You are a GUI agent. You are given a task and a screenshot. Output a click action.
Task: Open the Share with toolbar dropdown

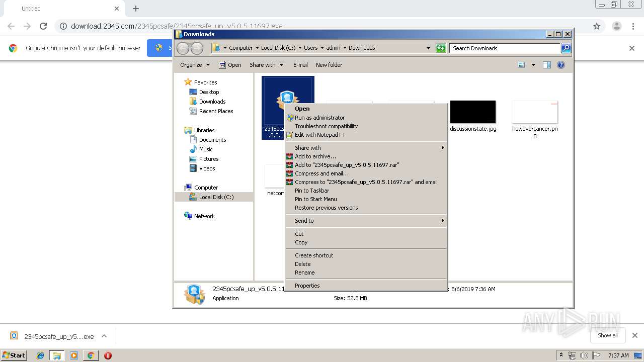(267, 65)
